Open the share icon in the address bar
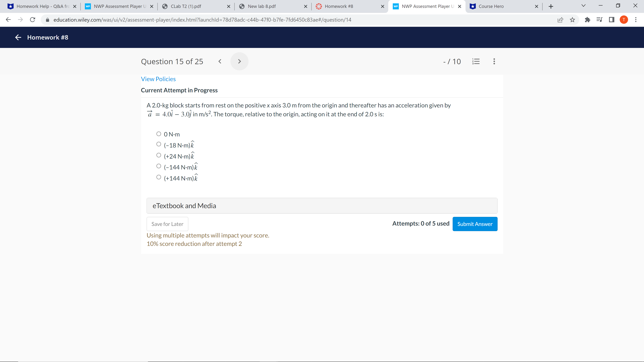Image resolution: width=644 pixels, height=362 pixels. [560, 20]
